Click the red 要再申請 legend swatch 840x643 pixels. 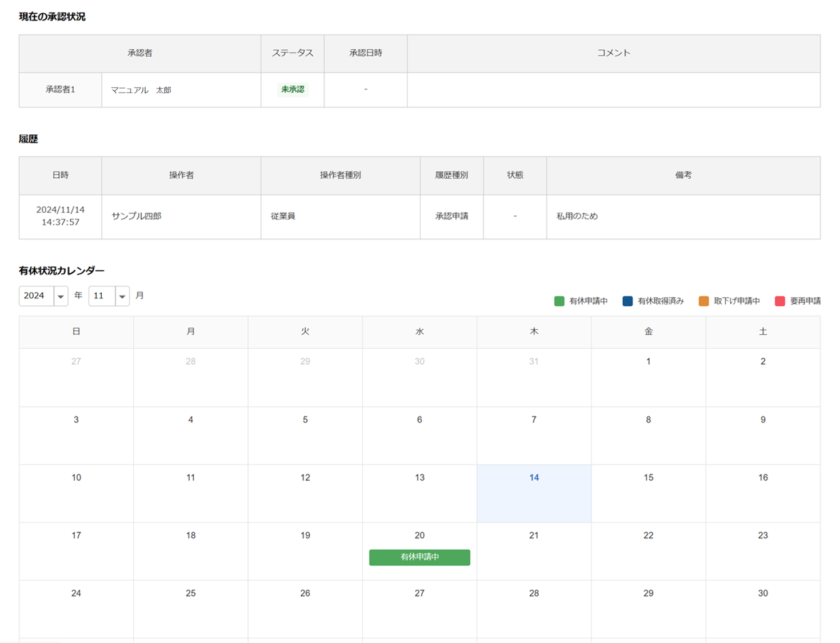pos(779,301)
